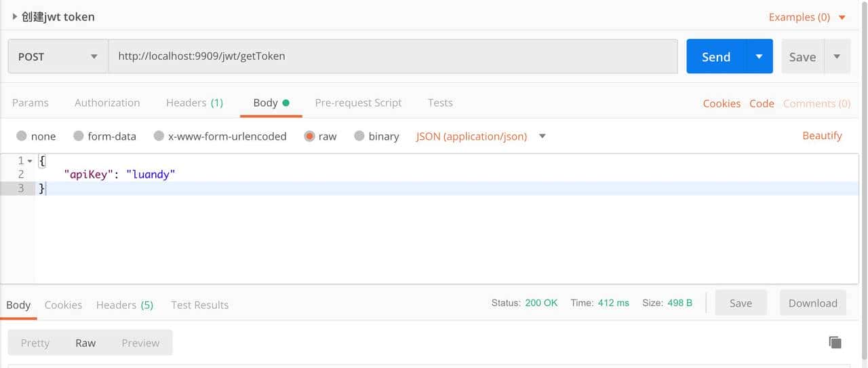Click the Beautify link
This screenshot has width=868, height=368.
pos(822,136)
